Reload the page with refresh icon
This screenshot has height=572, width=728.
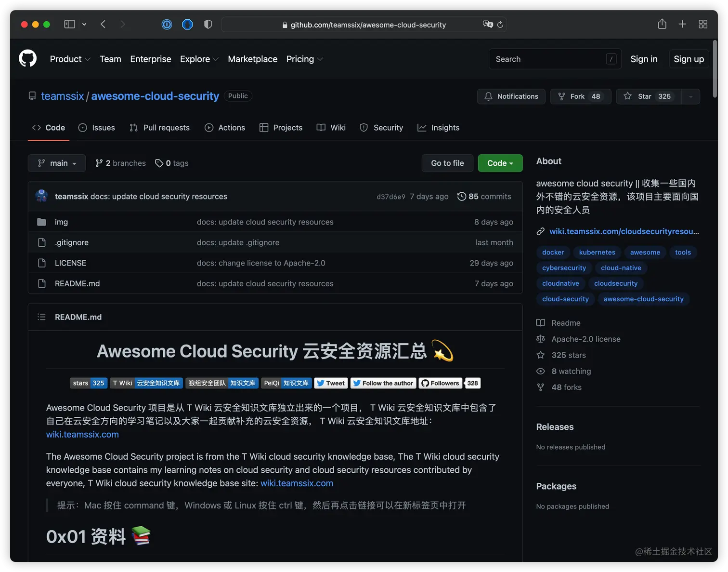[x=500, y=24]
